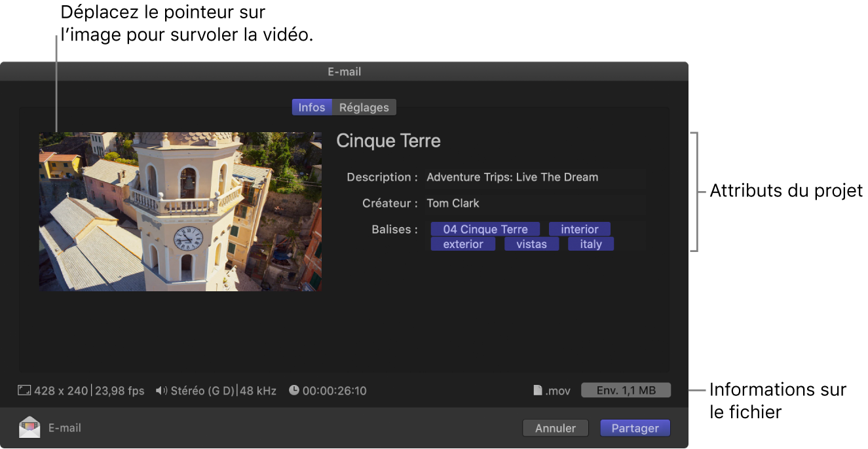This screenshot has height=449, width=868.
Task: Select the aspect ratio icon in status bar
Action: (24, 390)
